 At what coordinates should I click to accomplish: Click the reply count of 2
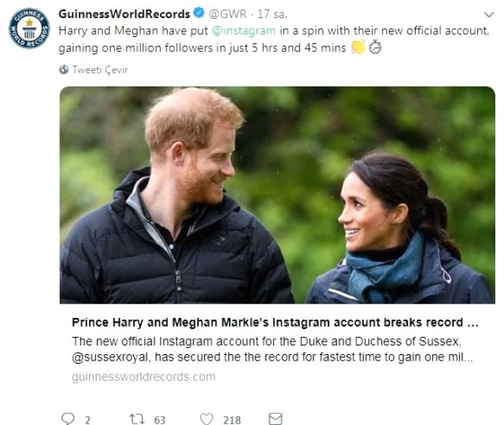click(87, 419)
